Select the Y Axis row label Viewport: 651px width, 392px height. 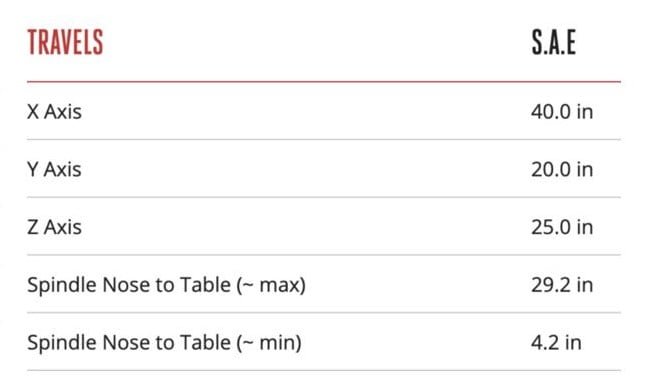pos(54,169)
